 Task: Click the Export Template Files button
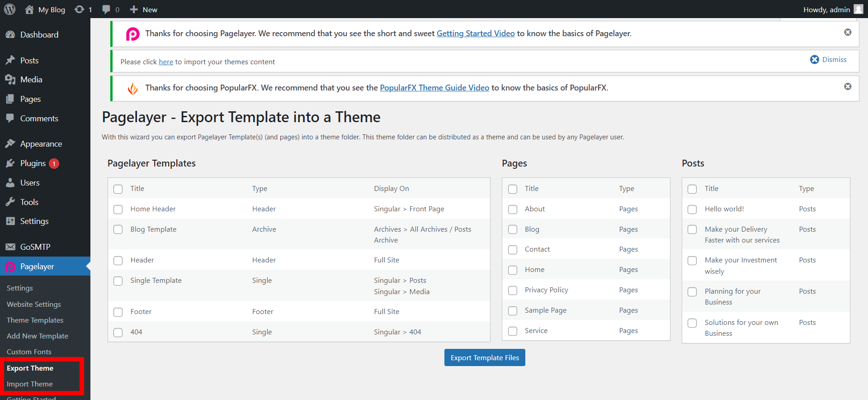[485, 357]
